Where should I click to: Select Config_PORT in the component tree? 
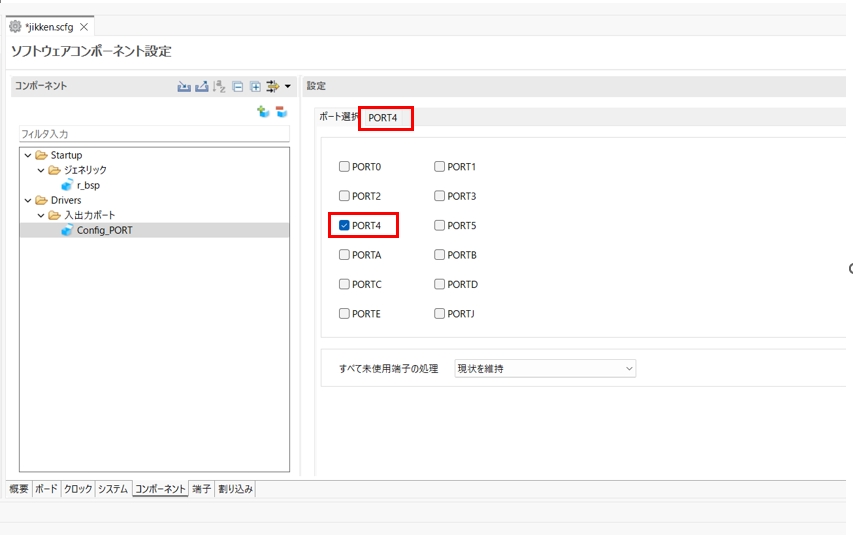103,231
